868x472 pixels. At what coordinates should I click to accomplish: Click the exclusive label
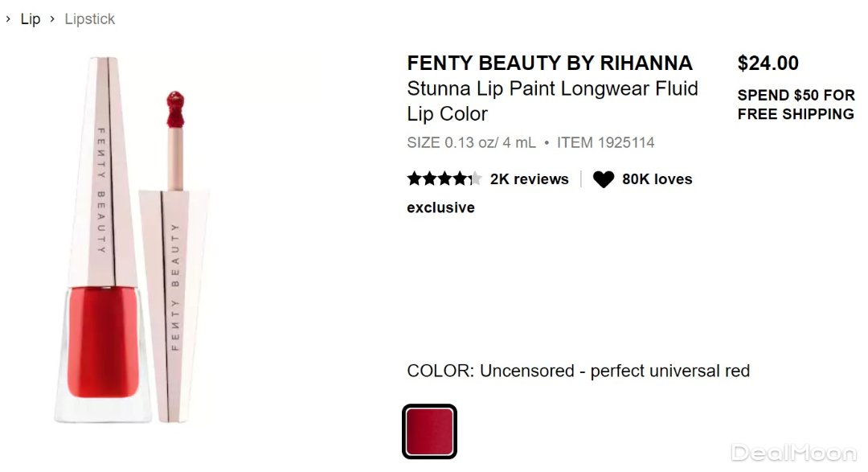pyautogui.click(x=440, y=207)
